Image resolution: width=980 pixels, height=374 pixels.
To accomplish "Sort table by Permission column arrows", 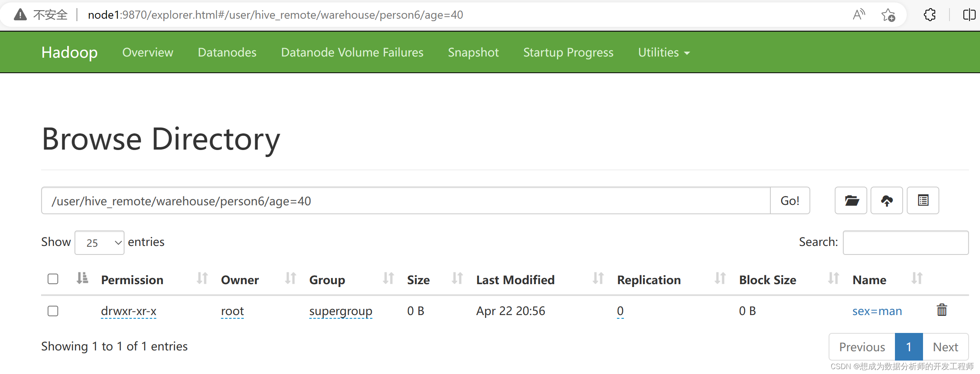I will pyautogui.click(x=202, y=278).
